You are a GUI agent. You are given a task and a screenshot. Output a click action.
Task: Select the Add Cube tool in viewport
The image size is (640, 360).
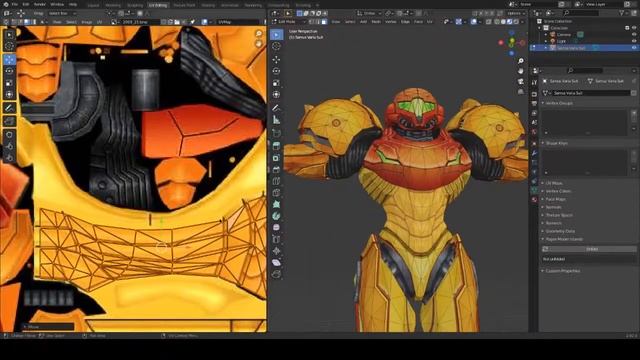pyautogui.click(x=276, y=133)
